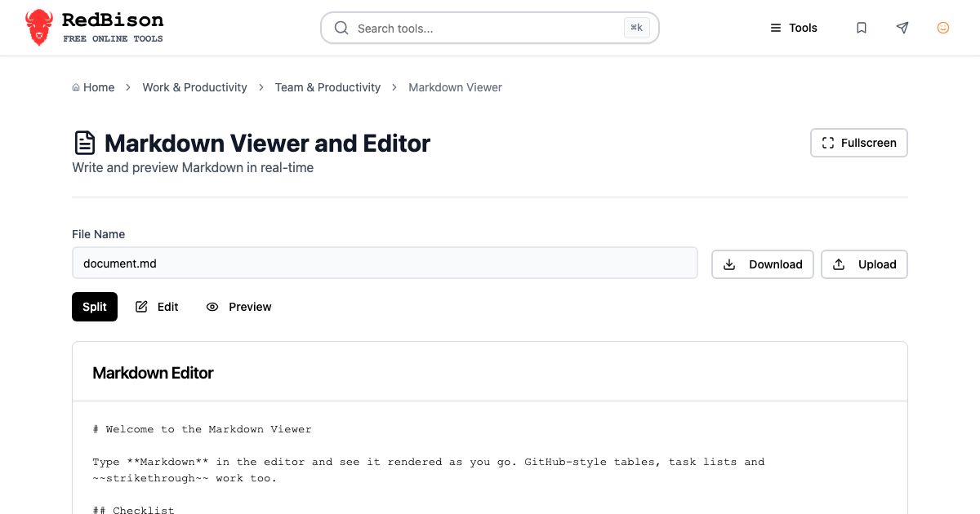Click the RedBison bison logo
980x514 pixels.
coord(39,28)
